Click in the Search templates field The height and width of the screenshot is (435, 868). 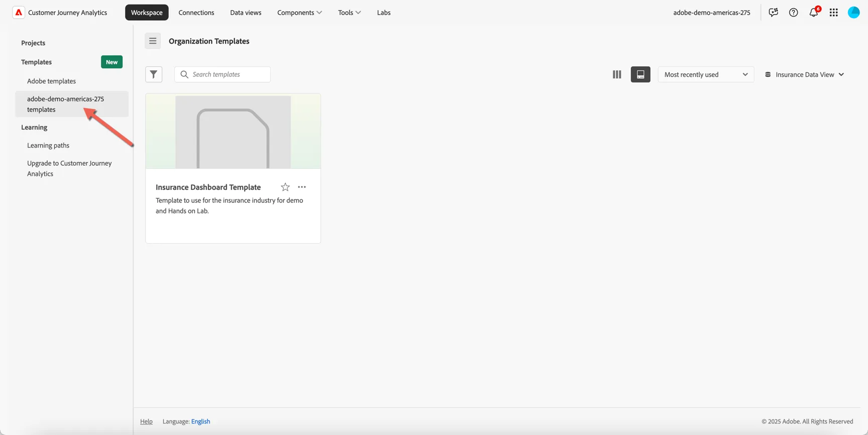(223, 74)
